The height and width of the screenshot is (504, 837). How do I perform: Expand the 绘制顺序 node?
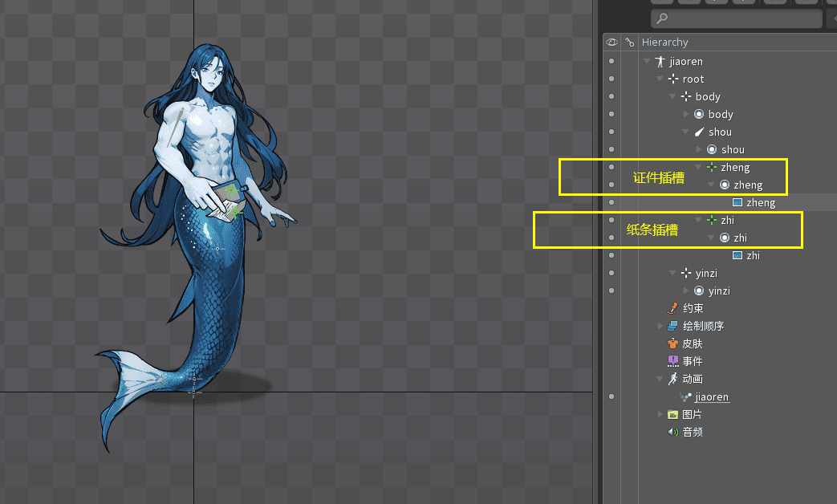(x=660, y=326)
